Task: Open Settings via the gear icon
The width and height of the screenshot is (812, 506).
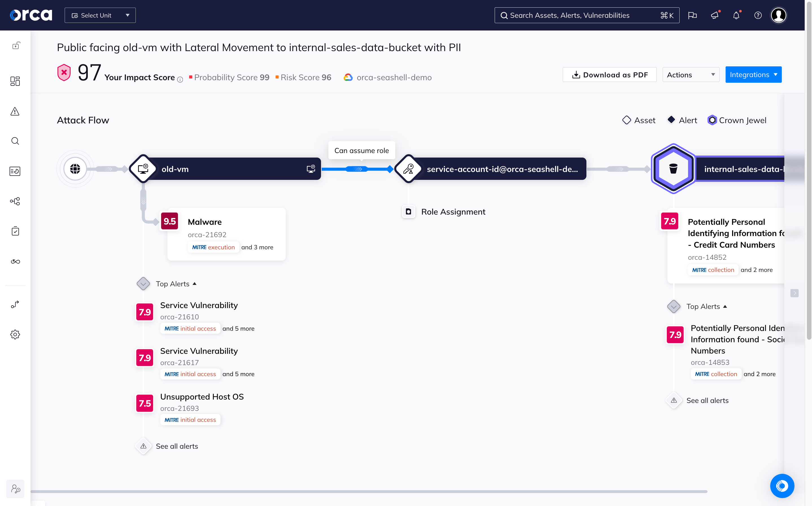Action: coord(15,334)
